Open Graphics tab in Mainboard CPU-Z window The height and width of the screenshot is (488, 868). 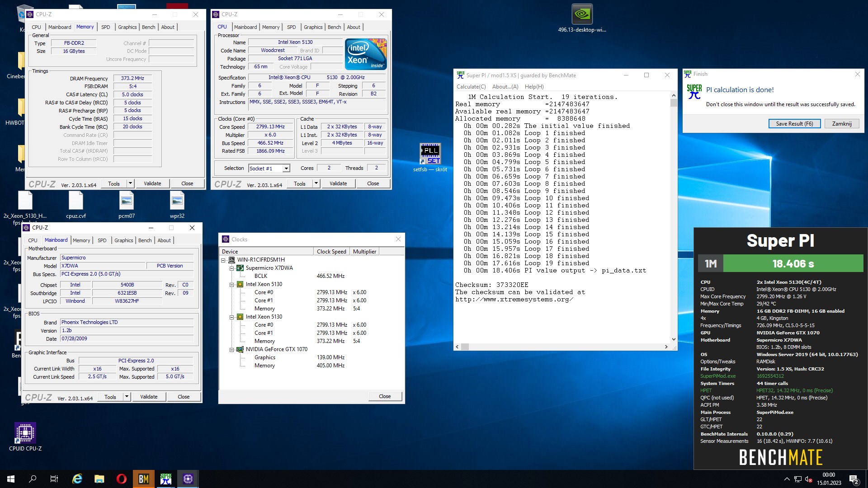click(123, 240)
